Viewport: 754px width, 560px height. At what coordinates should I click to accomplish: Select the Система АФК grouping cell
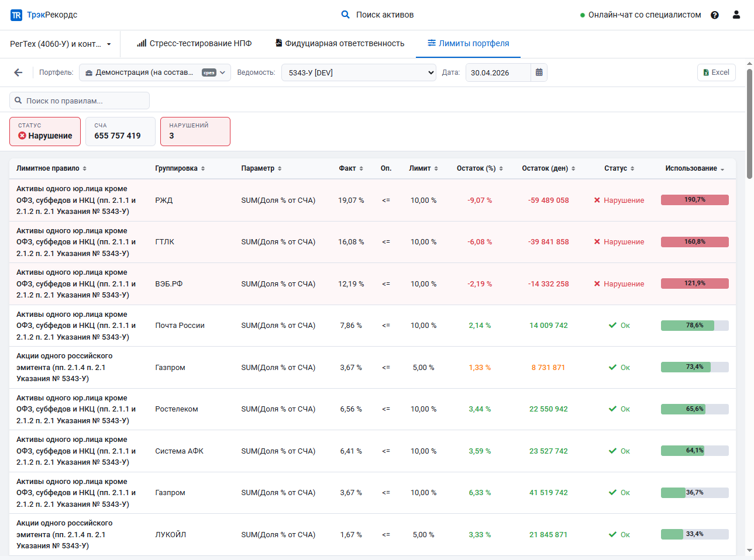point(180,451)
